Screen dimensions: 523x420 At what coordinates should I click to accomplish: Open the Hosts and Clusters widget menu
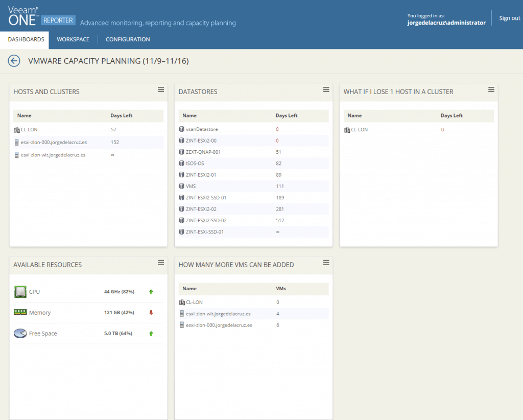tap(161, 90)
